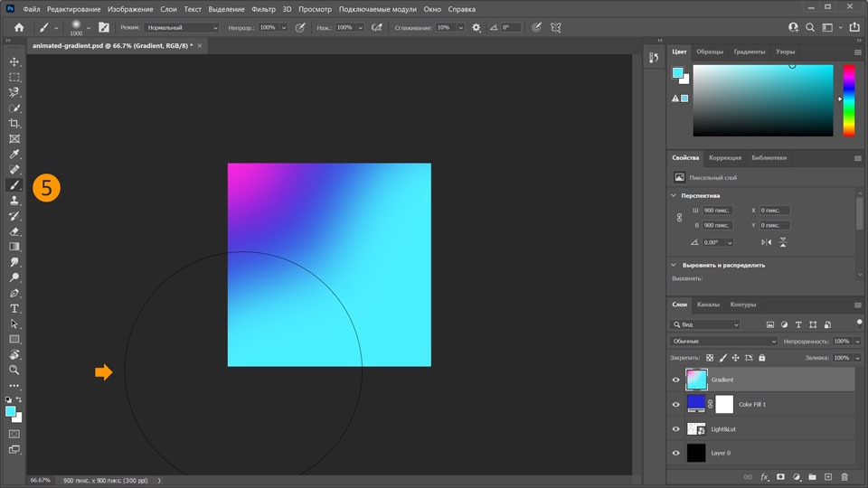The height and width of the screenshot is (488, 868).
Task: Hide the Gradient layer
Action: [675, 380]
